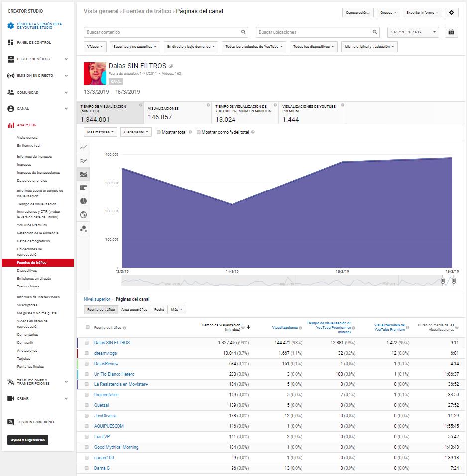Switch to Fecha tab
The width and height of the screenshot is (467, 476).
(x=159, y=310)
